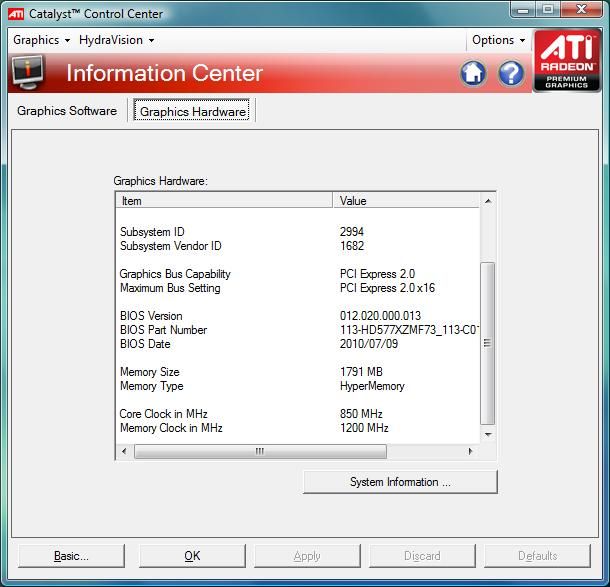This screenshot has width=610, height=587.
Task: Select the Graphics Bus Capability label
Action: tap(175, 274)
